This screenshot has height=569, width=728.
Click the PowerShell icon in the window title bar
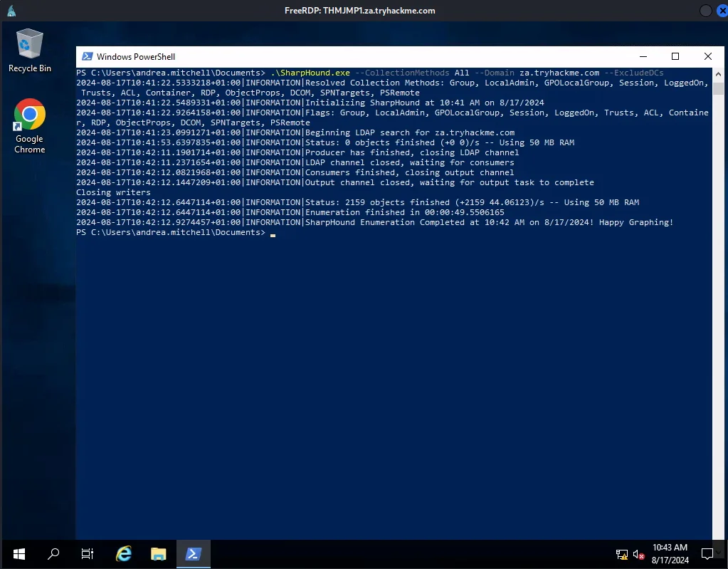87,56
